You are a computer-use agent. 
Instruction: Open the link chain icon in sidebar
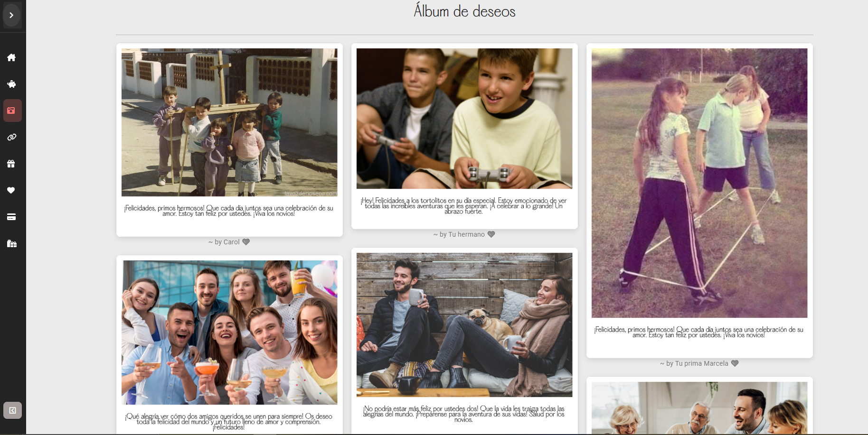pyautogui.click(x=11, y=137)
